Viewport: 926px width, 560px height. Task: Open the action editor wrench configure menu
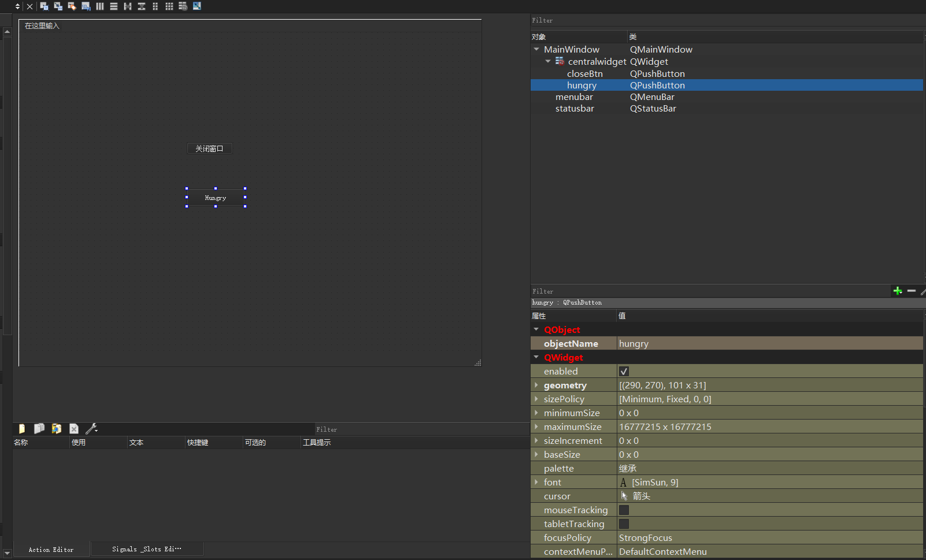point(91,429)
